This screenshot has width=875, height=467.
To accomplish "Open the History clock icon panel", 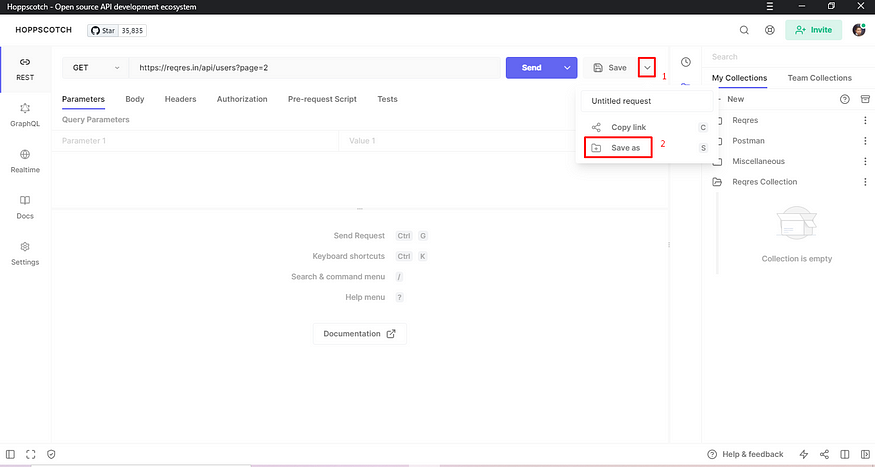I will pyautogui.click(x=686, y=62).
